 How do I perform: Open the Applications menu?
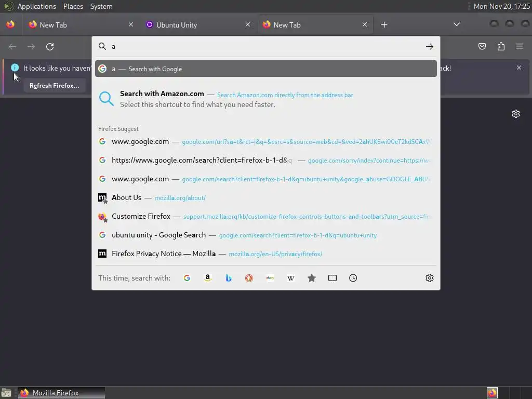[37, 6]
